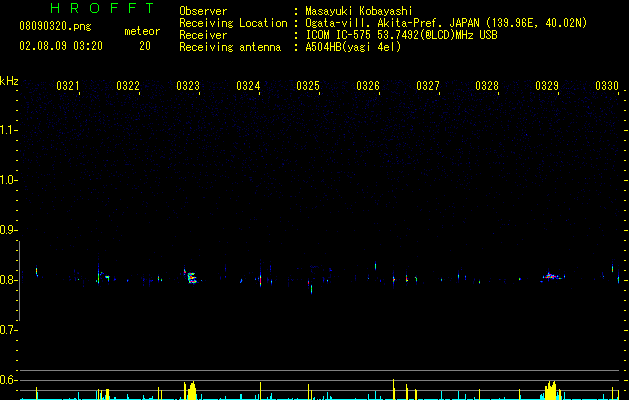Click the 1.1 kHz axis label

pyautogui.click(x=9, y=130)
